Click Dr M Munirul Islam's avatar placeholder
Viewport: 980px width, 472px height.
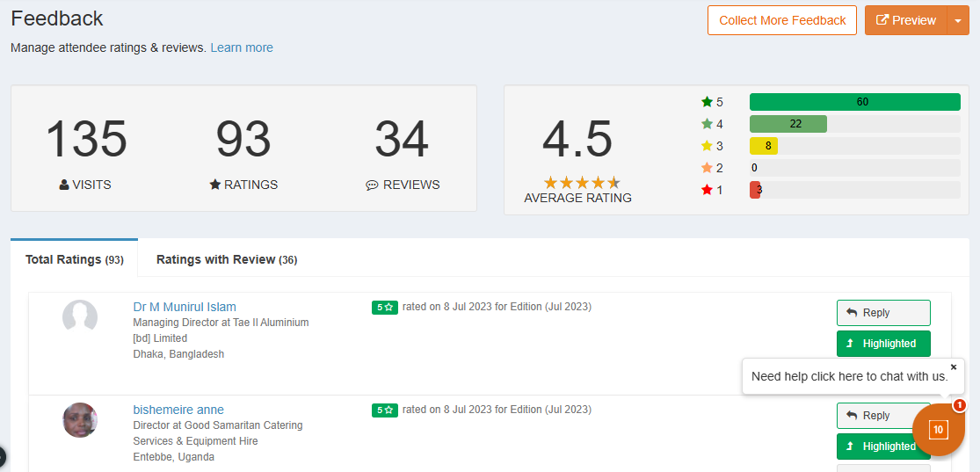click(80, 316)
